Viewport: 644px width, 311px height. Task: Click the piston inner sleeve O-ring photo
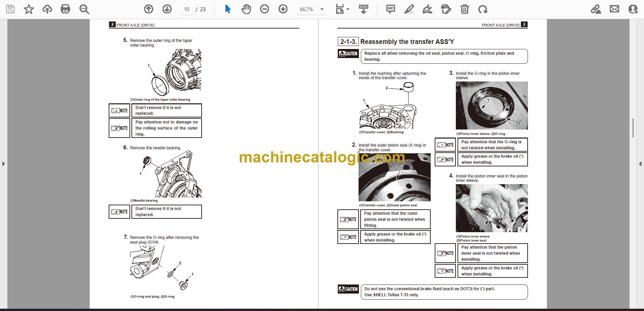492,106
